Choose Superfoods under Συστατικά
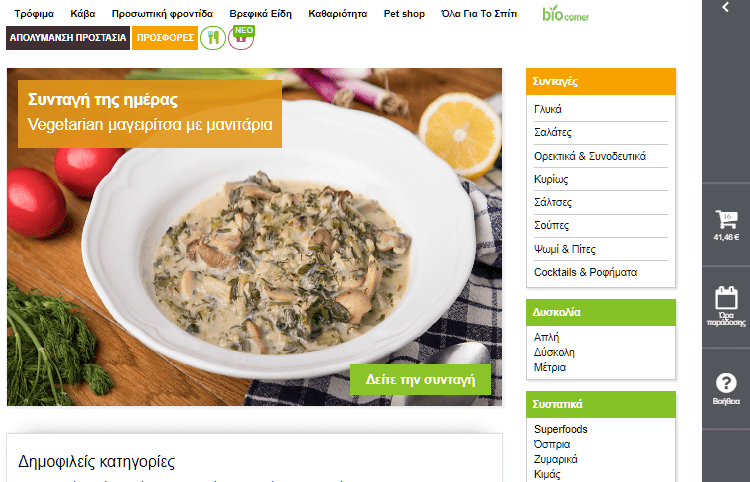 point(561,429)
